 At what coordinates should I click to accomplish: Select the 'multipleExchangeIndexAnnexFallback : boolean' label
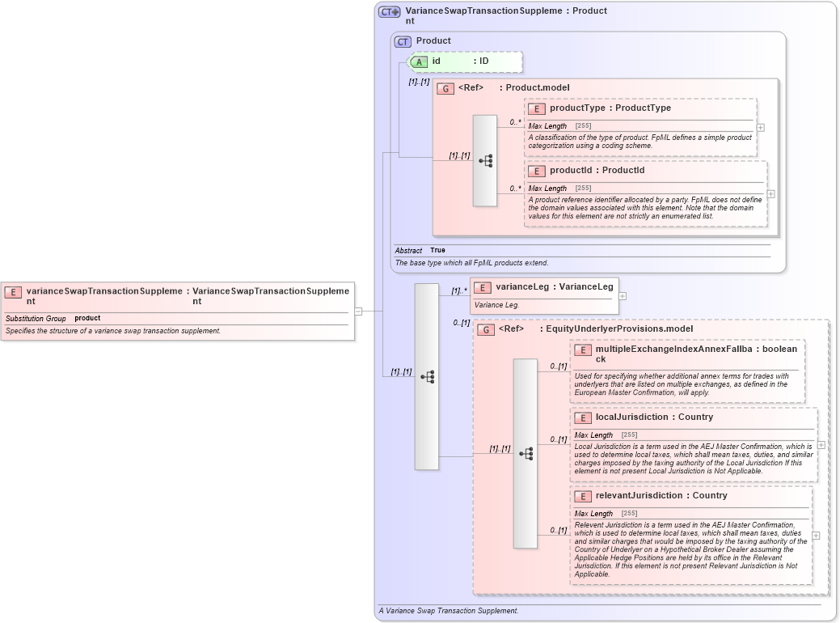[x=696, y=354]
